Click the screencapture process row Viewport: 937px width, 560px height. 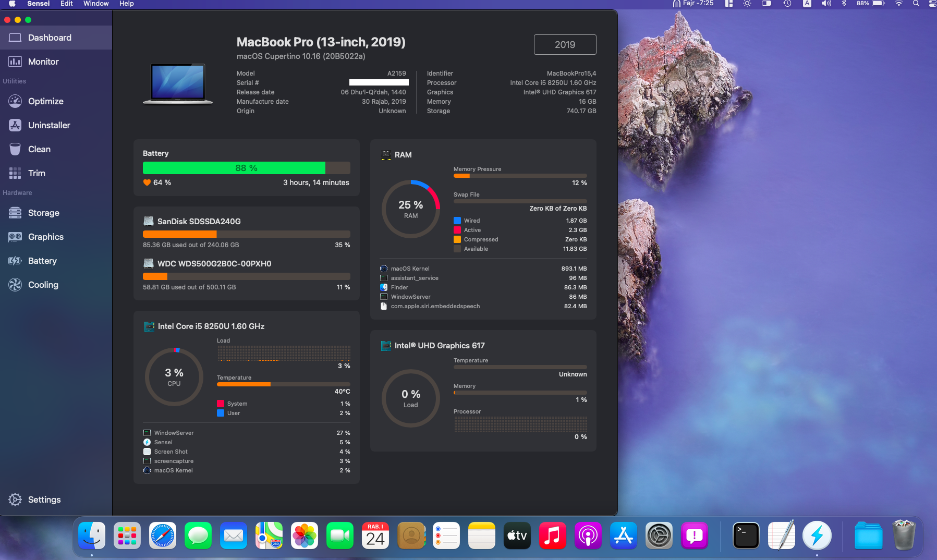tap(246, 461)
